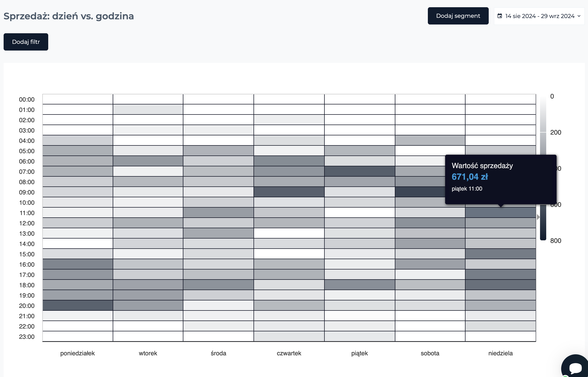Image resolution: width=588 pixels, height=377 pixels.
Task: Click the niedziela axis label
Action: [x=501, y=353]
